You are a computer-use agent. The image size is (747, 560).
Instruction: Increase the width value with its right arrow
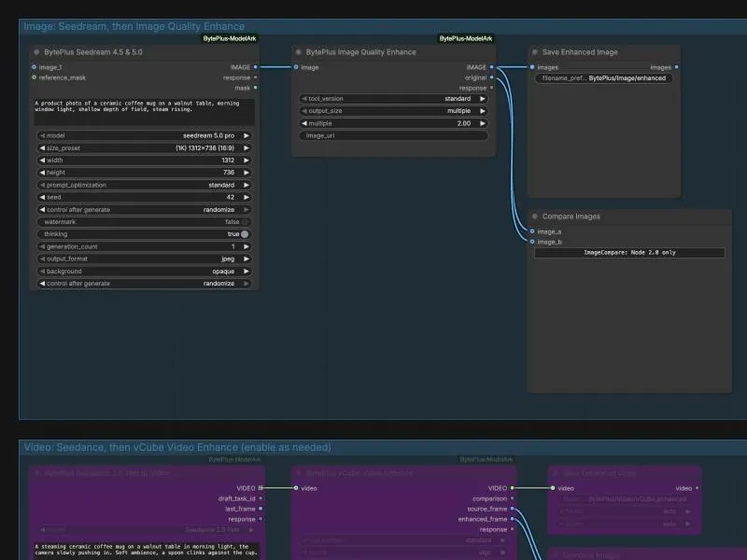(247, 161)
